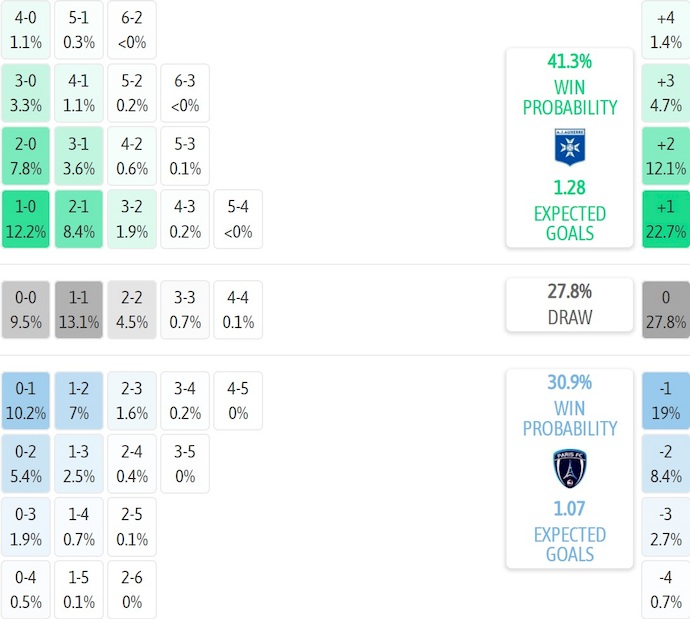The height and width of the screenshot is (619, 690).
Task: Click the 27.8% DRAW card
Action: [569, 304]
